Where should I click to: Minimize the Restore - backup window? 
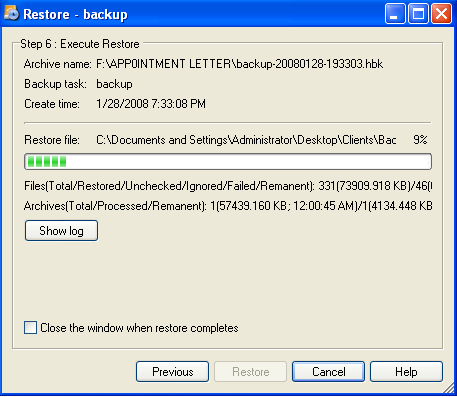[x=395, y=14]
